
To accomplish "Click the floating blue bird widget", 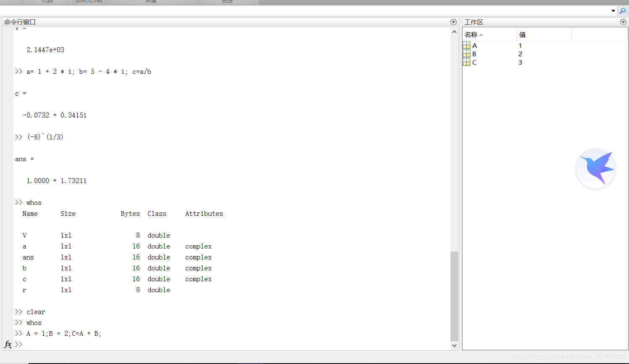I will [x=596, y=169].
